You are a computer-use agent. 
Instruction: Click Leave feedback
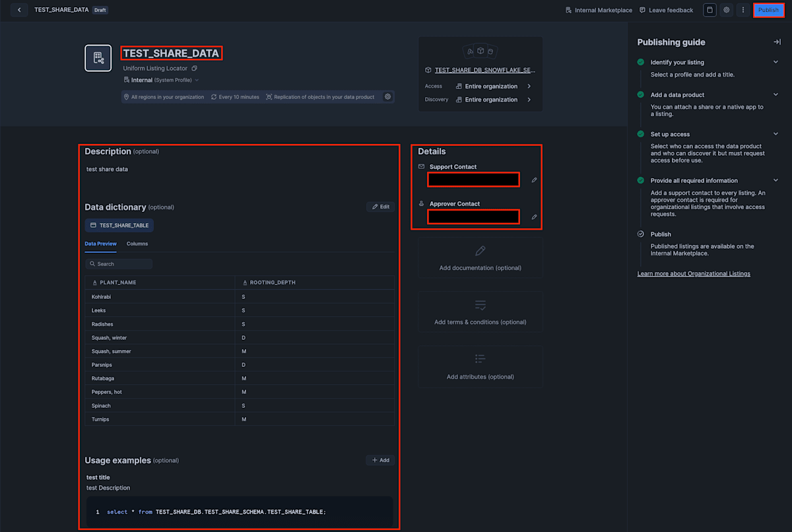666,10
